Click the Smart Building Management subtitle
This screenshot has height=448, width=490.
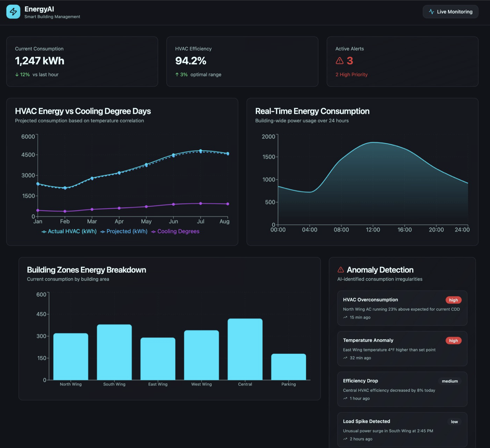click(52, 17)
